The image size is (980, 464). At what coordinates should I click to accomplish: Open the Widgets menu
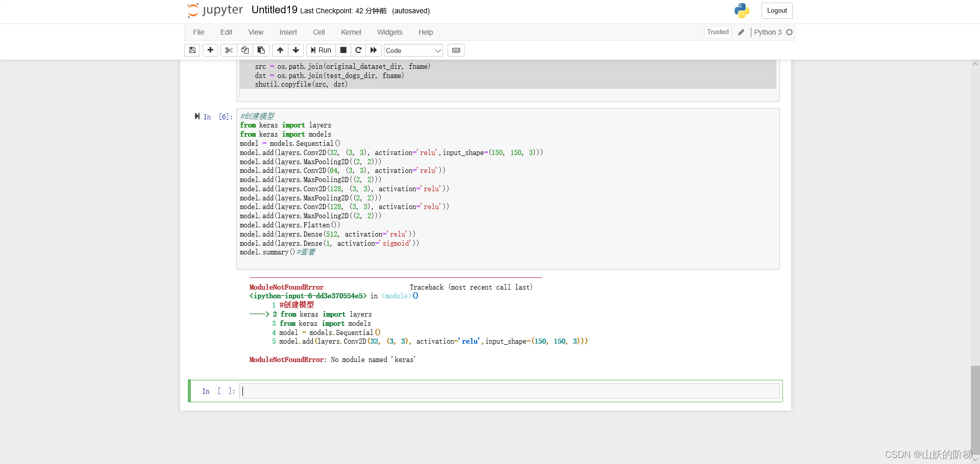389,32
